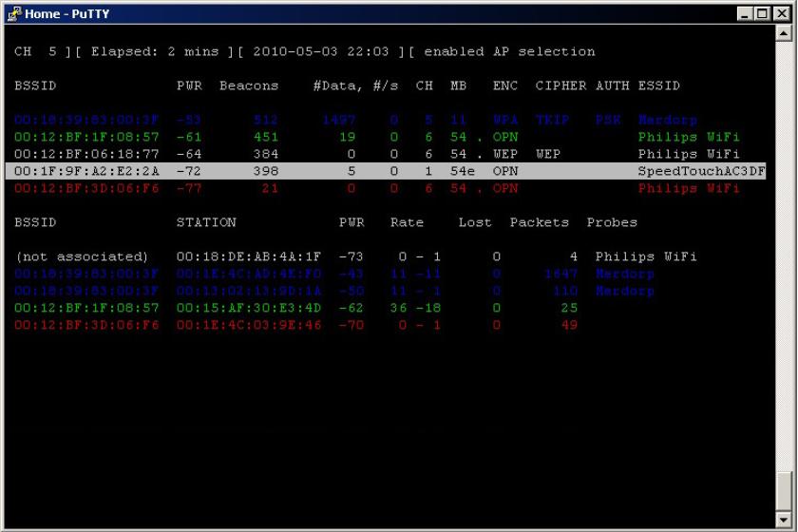Click 'Philips WiFi' under Probes
This screenshot has width=798, height=532.
click(646, 256)
